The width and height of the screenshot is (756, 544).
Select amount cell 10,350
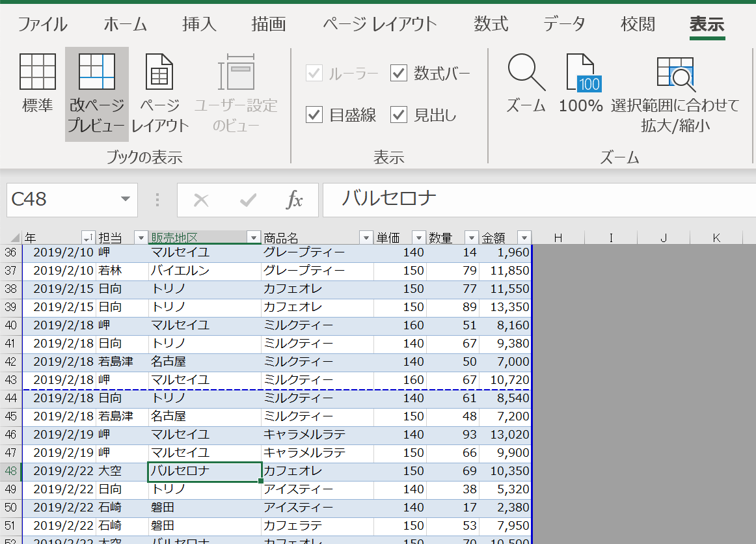tap(504, 471)
